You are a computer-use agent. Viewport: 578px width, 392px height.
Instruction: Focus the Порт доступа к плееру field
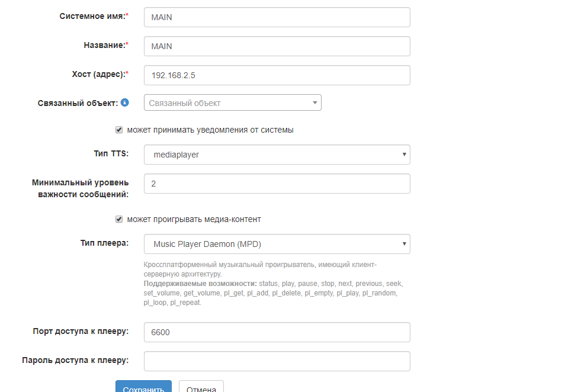pos(277,332)
